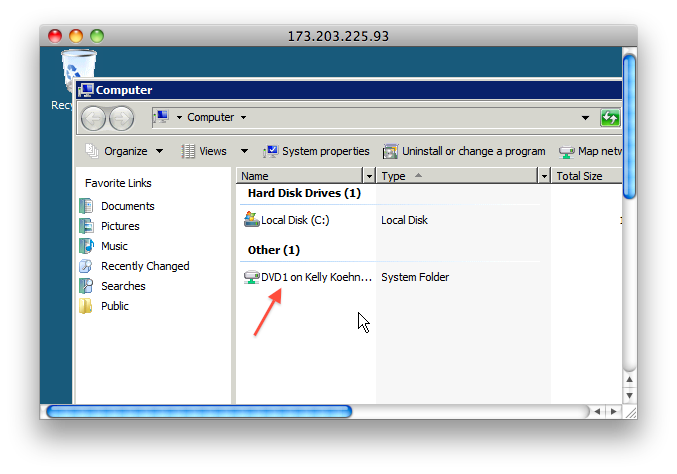Screen dimensions: 677x474
Task: Click the Documents folder icon
Action: [86, 206]
